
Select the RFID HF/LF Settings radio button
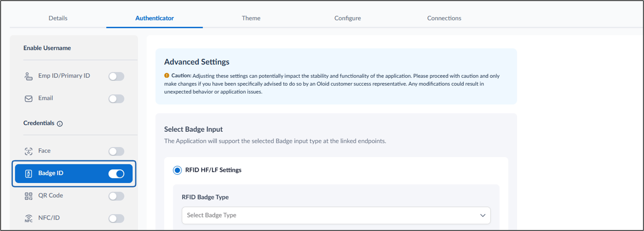177,170
